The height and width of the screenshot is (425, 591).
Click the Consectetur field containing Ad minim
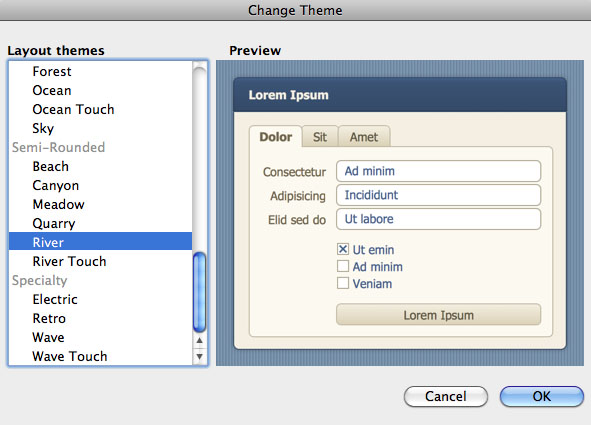pos(438,171)
